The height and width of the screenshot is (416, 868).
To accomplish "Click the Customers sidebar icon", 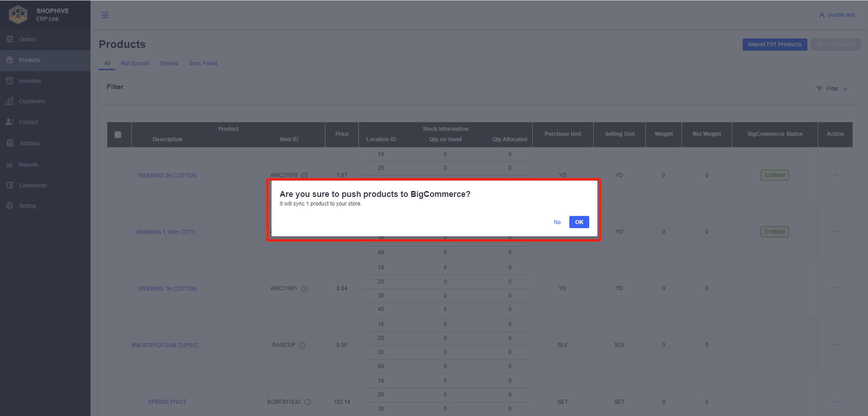I will pos(10,101).
